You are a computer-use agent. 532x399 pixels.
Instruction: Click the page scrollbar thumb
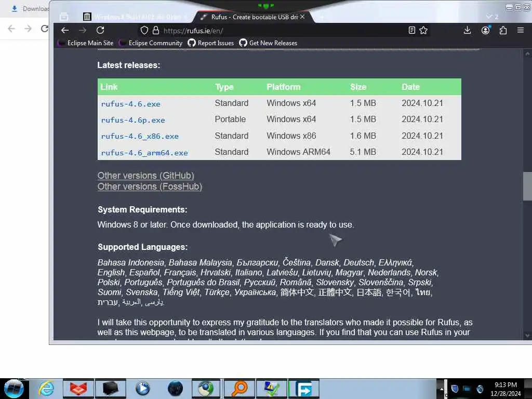click(x=527, y=187)
